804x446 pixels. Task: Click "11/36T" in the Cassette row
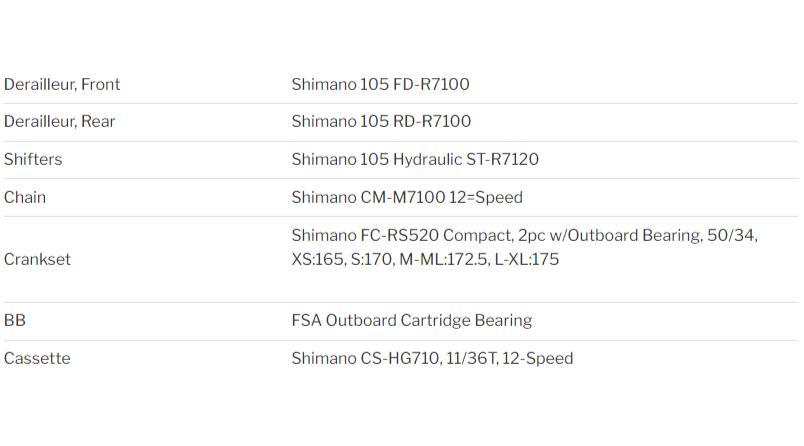coord(471,358)
